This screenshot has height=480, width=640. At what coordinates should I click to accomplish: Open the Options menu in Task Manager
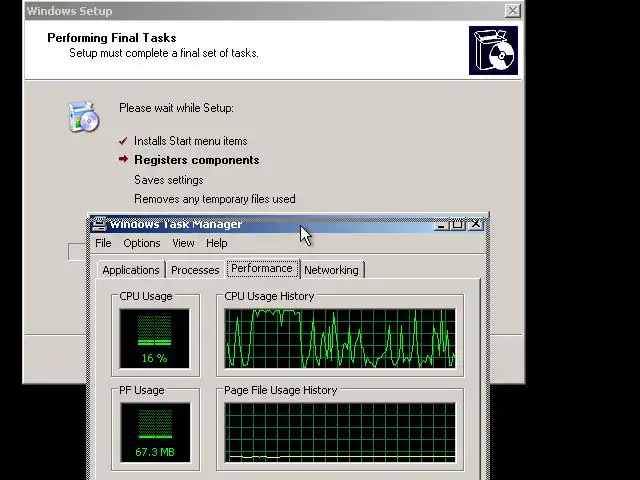click(142, 243)
